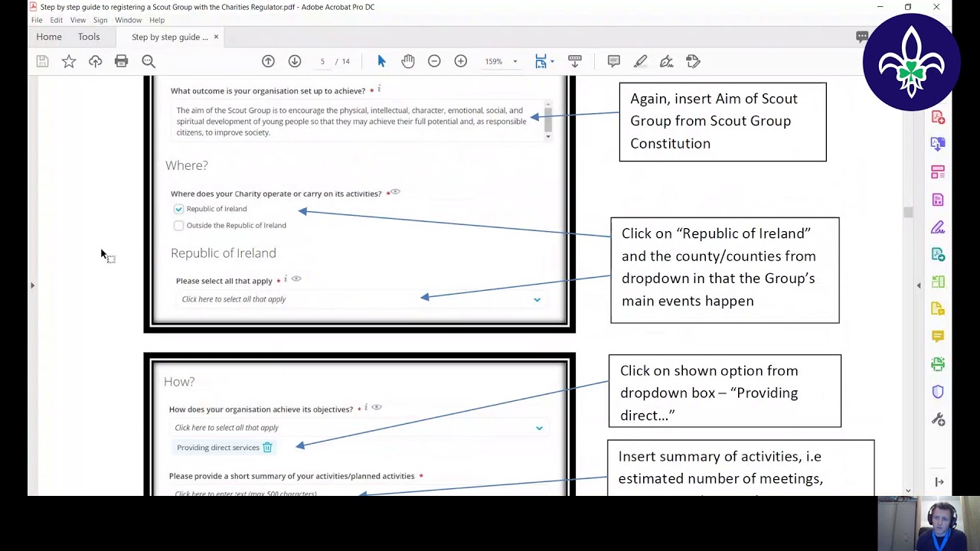Open the Create PDF tool in right pane
This screenshot has width=980, height=551.
pos(938,117)
